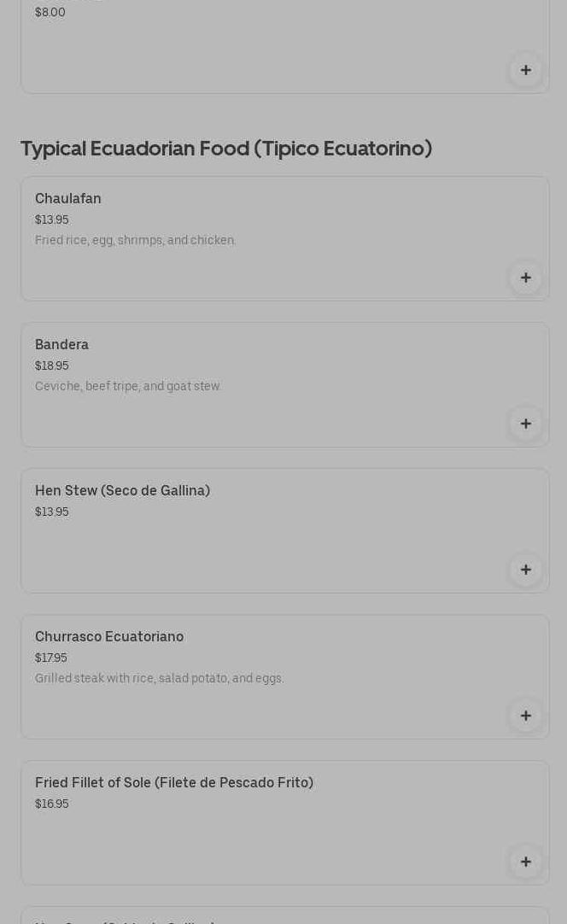
Task: Click the $13.95 price under Hen Stew
Action: [52, 512]
